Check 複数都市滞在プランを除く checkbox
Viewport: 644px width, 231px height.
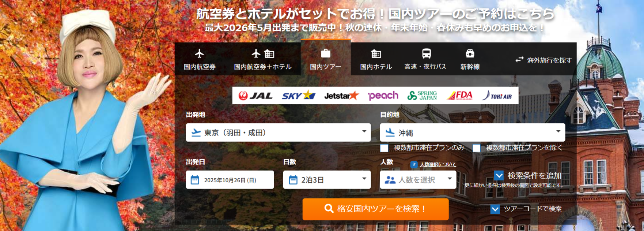click(x=476, y=148)
